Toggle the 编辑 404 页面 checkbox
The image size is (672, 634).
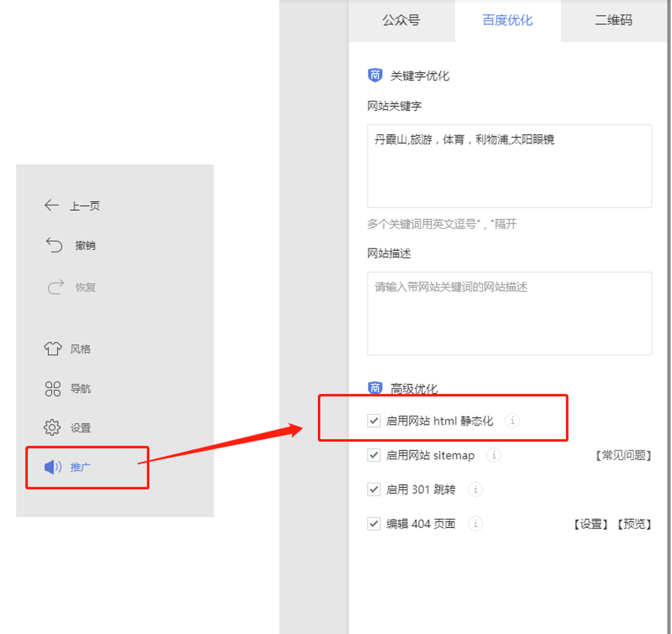pos(374,523)
